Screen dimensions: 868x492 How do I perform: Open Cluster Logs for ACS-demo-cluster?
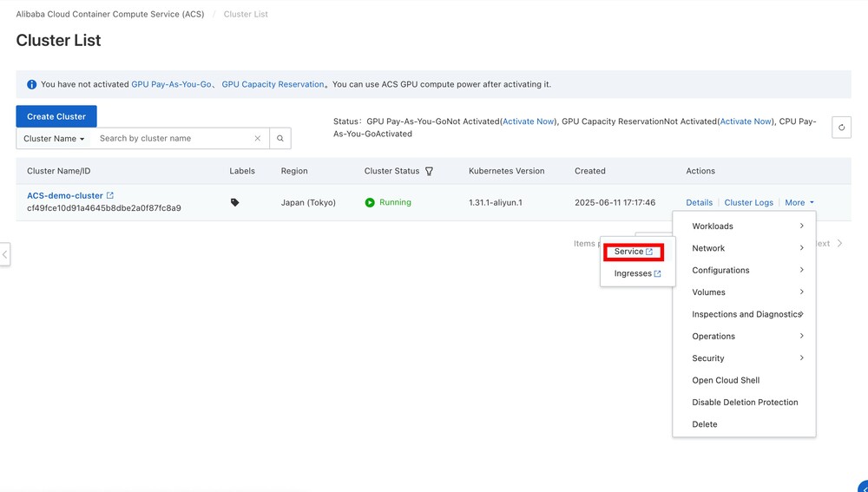[x=748, y=203]
